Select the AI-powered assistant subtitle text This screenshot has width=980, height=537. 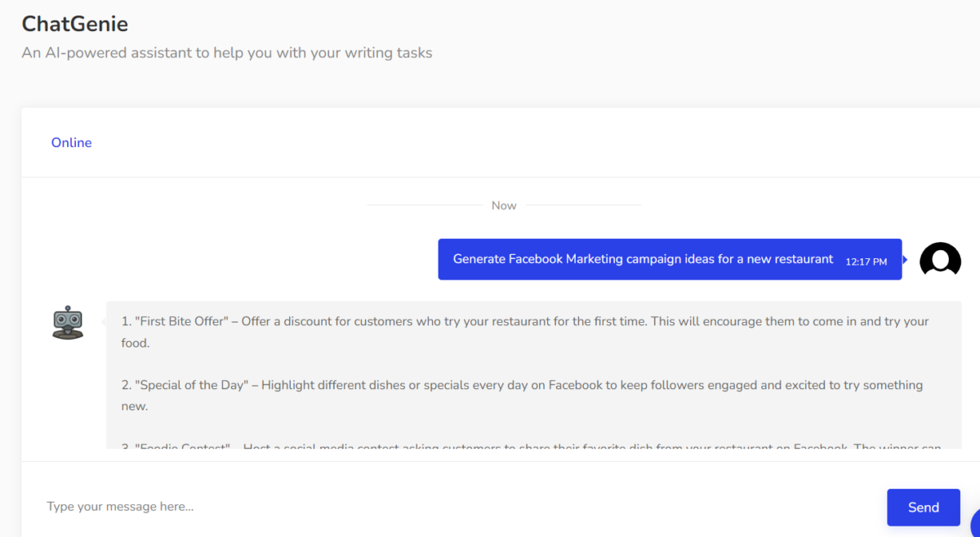pos(226,52)
